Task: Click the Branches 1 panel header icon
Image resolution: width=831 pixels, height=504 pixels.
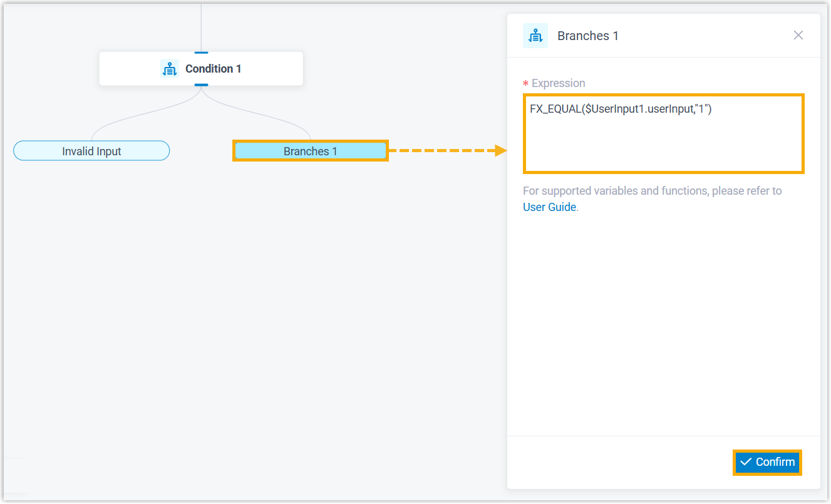Action: click(x=535, y=36)
